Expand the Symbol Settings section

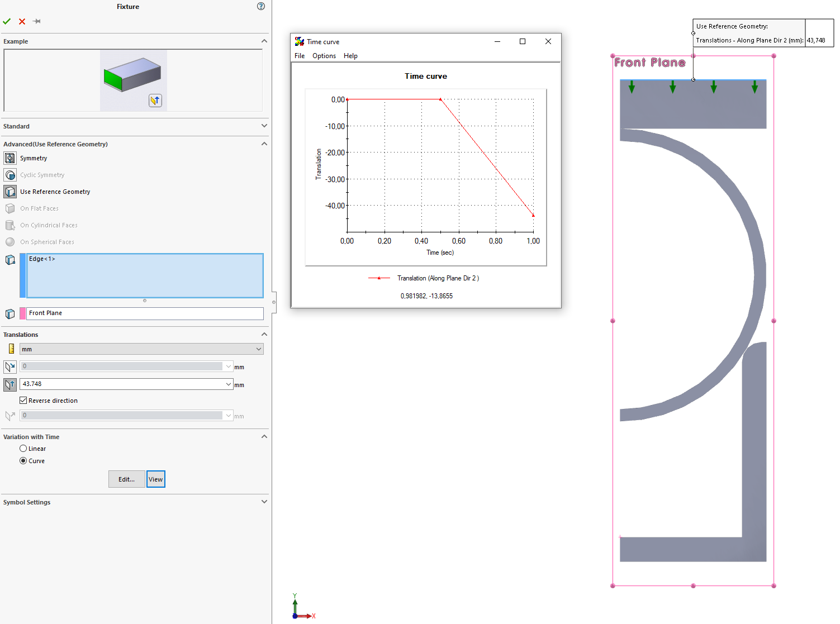pyautogui.click(x=264, y=502)
